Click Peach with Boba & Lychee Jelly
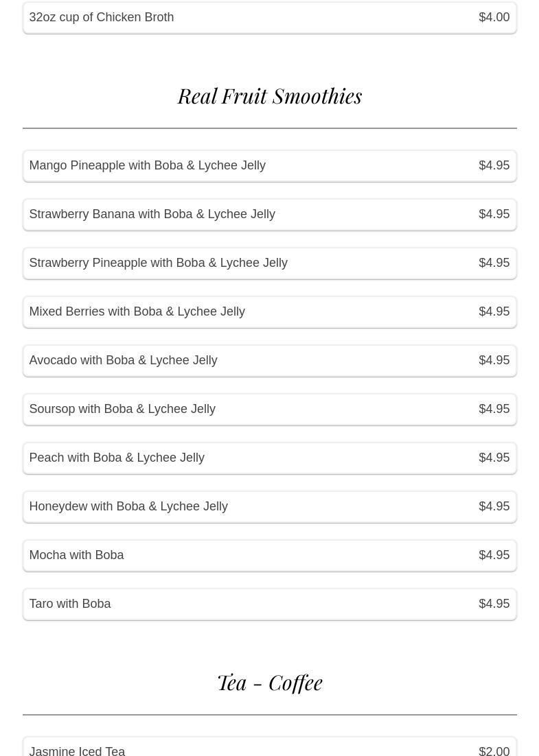This screenshot has width=539, height=756. tap(117, 458)
